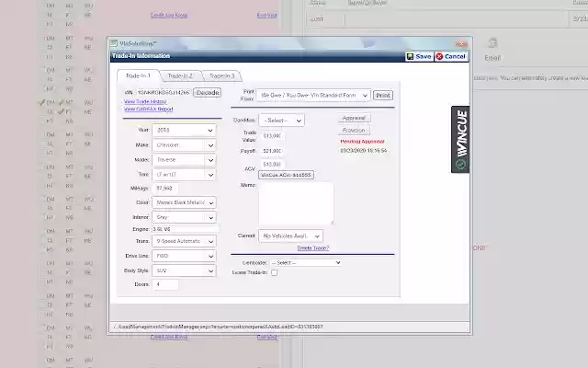
Task: Click the Doors input field
Action: (165, 284)
